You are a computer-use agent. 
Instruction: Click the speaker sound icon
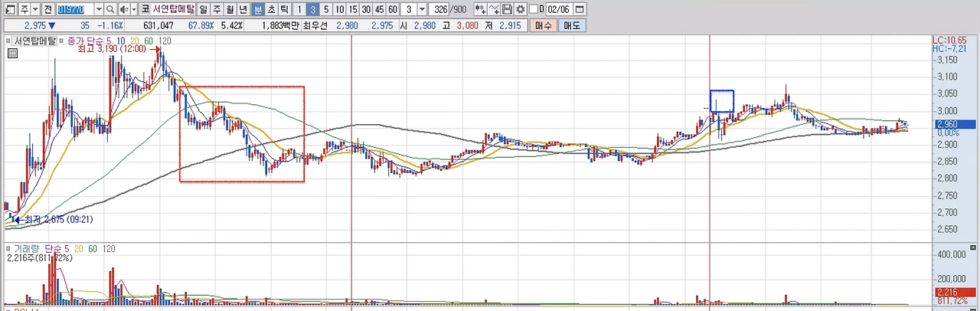tap(124, 9)
